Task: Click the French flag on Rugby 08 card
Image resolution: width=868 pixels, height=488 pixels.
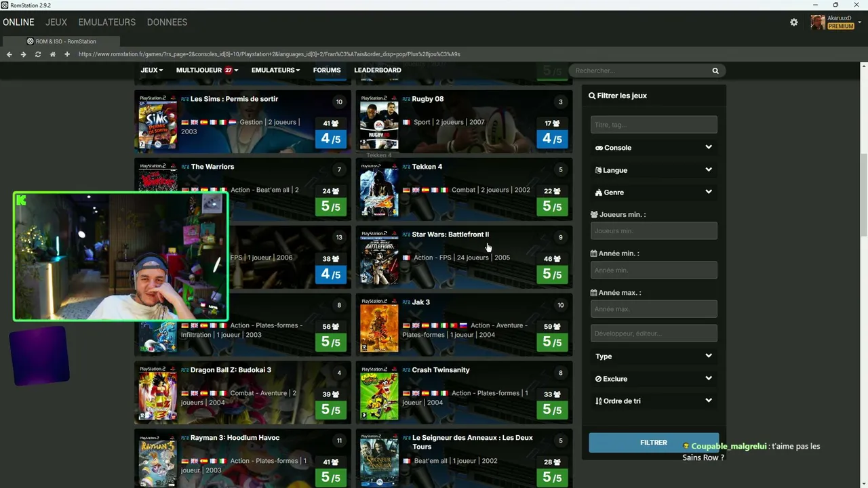Action: [x=406, y=123]
